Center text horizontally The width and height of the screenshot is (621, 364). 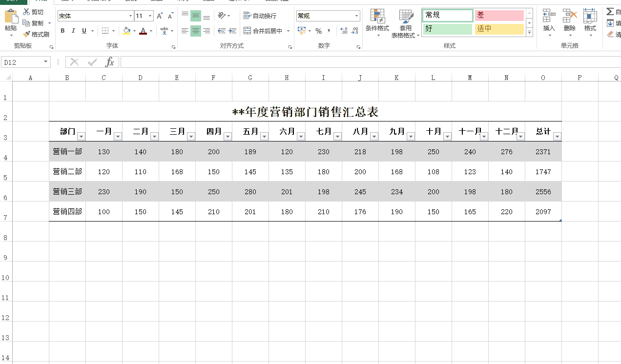[196, 31]
